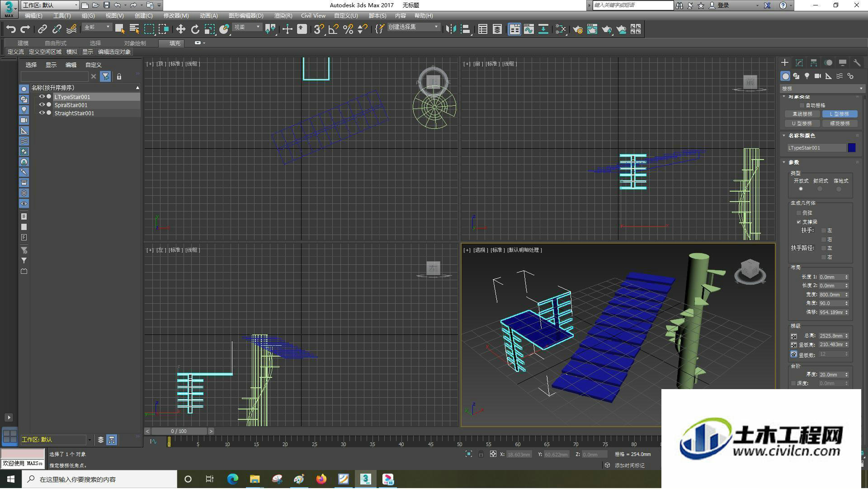868x489 pixels.
Task: Collapse the 名称和颜色 rollout
Action: coord(784,136)
